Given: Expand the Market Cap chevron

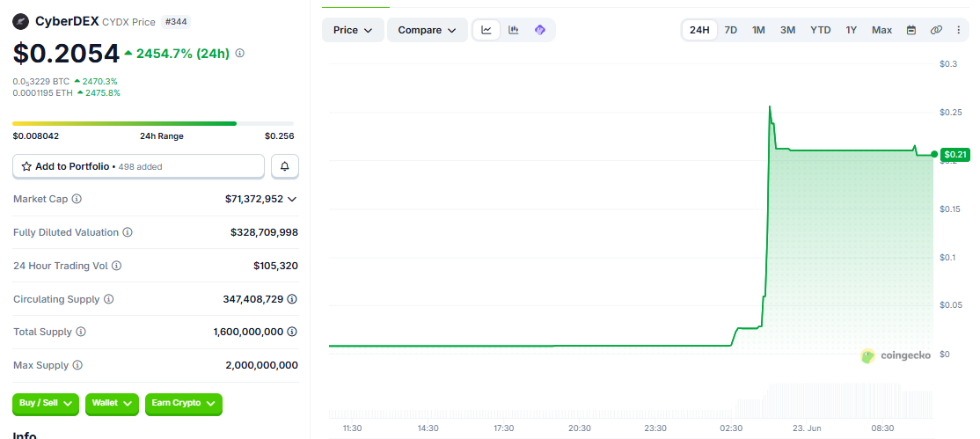Looking at the screenshot, I should [x=292, y=199].
